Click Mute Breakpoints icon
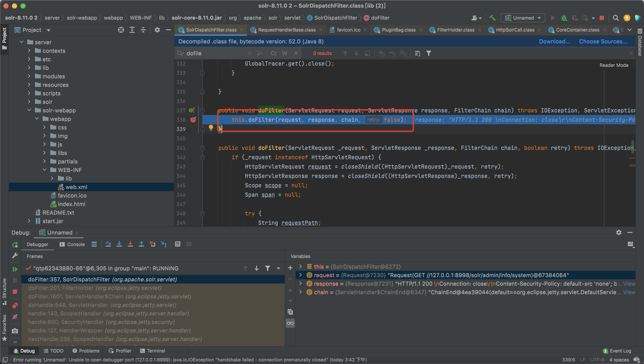The height and width of the screenshot is (364, 644). click(x=15, y=317)
